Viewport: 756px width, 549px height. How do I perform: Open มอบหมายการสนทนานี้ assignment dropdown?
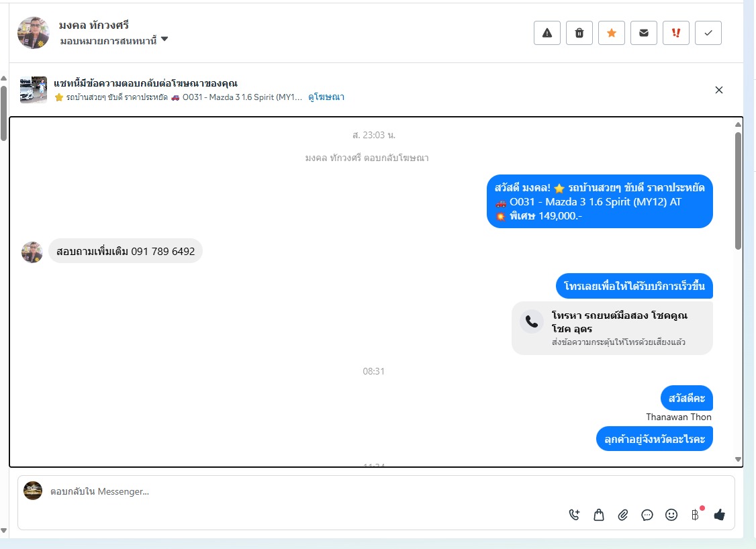coord(113,41)
